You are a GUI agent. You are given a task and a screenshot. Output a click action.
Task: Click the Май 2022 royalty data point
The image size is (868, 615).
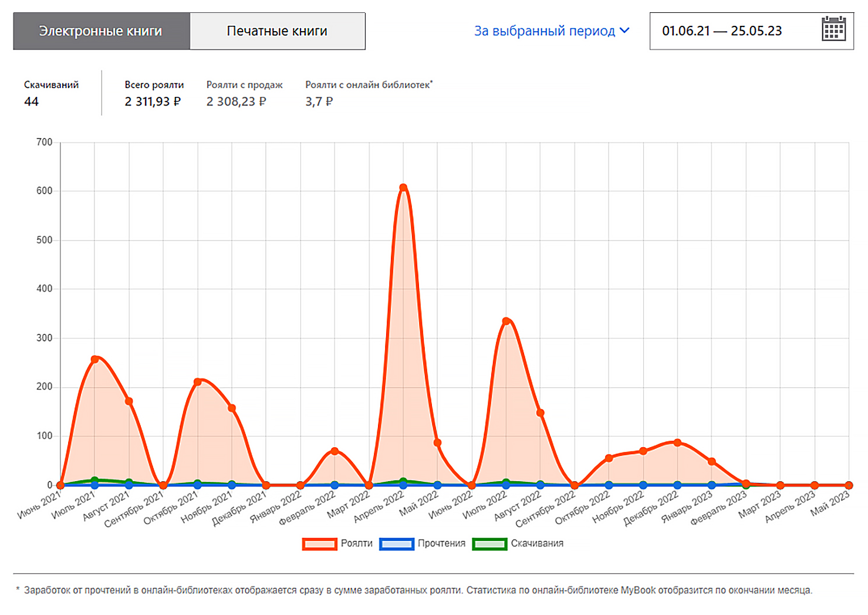(437, 443)
